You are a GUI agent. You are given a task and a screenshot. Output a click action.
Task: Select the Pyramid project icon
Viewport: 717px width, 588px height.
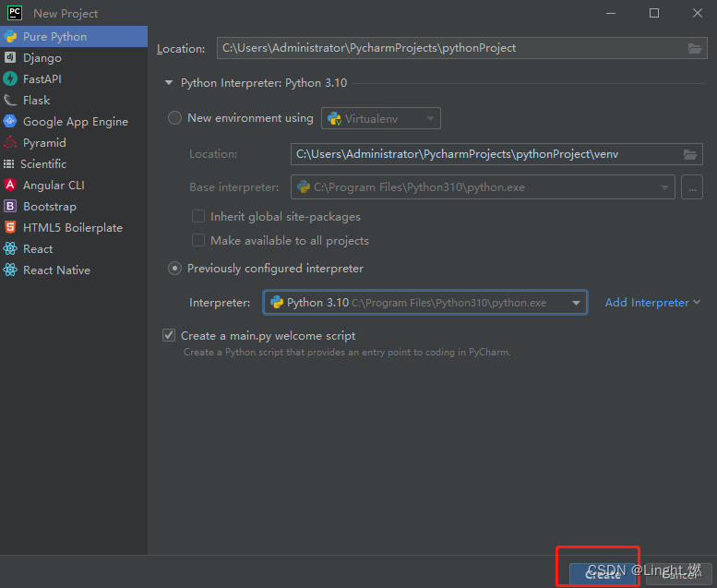pyautogui.click(x=10, y=143)
